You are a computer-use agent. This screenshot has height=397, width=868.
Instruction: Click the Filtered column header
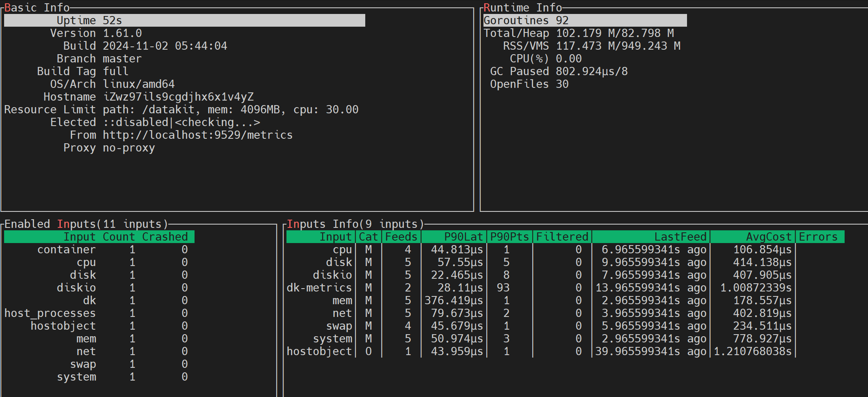pos(562,237)
